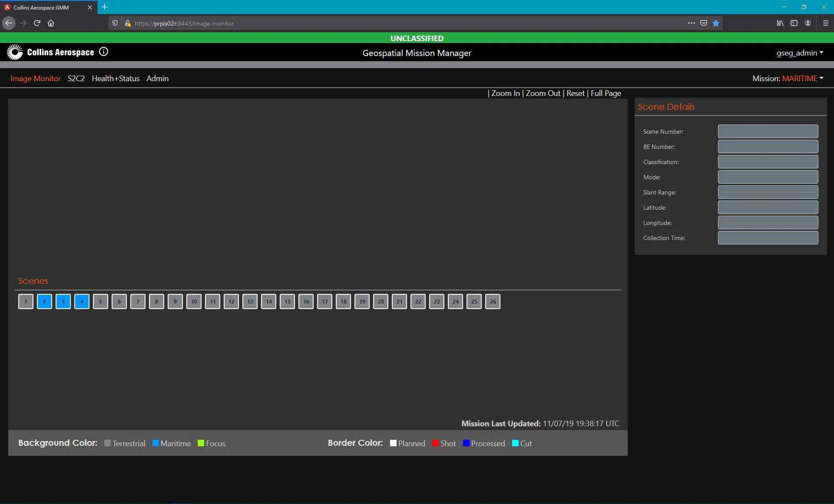Click the blue bookmark star
This screenshot has height=504, width=834.
point(716,23)
